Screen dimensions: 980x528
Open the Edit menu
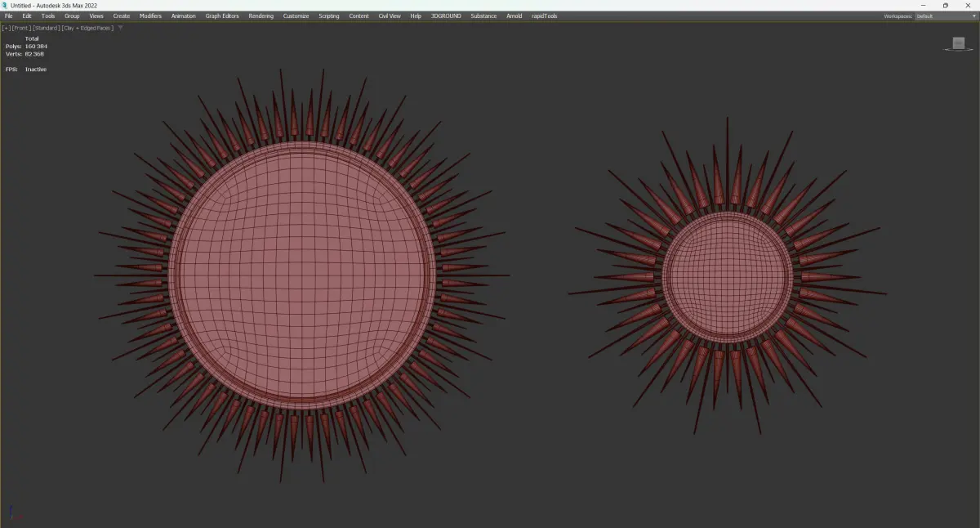pos(27,16)
